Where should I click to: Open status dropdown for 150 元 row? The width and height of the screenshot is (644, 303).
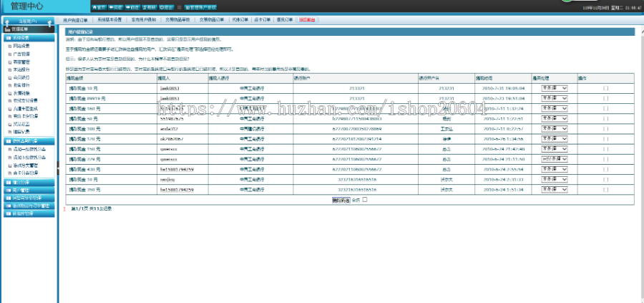coord(555,149)
